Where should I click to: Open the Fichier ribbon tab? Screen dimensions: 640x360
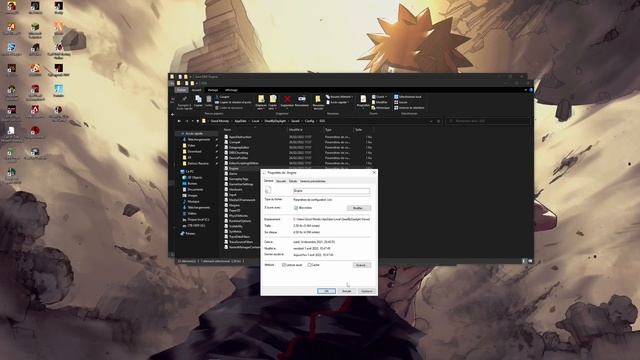tap(181, 90)
